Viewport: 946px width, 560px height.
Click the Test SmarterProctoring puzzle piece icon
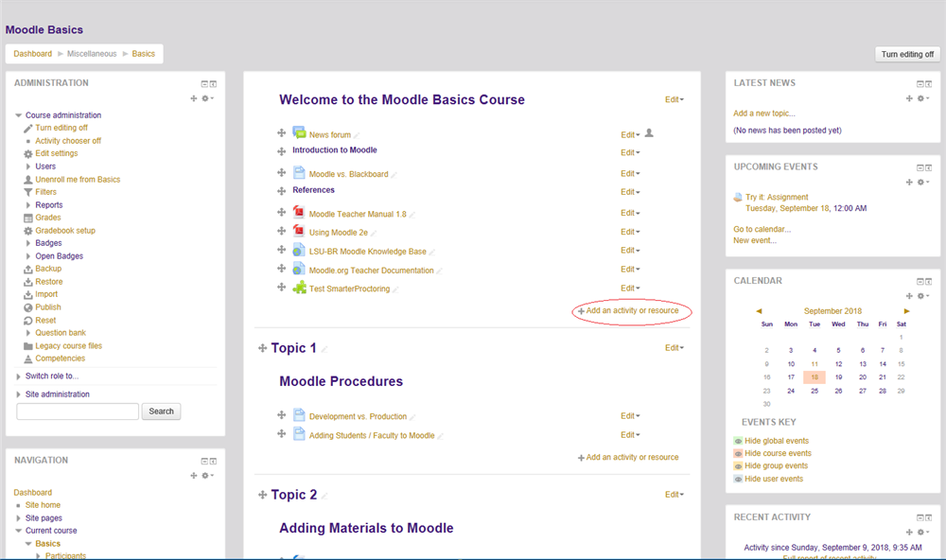299,288
